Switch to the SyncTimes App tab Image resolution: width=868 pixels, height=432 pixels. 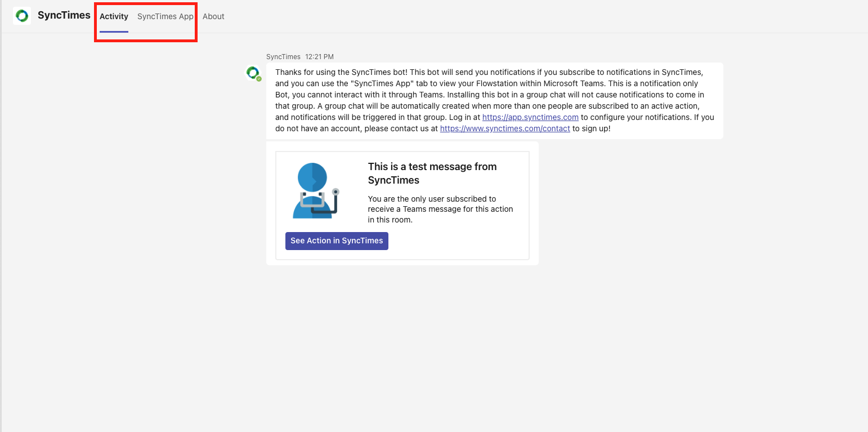coord(165,16)
